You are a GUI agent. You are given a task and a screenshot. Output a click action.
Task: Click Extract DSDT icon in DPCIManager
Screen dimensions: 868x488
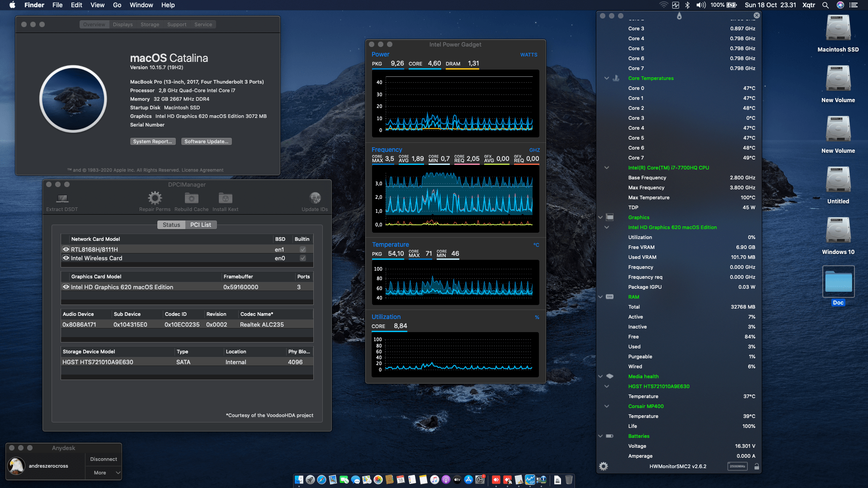coord(62,198)
